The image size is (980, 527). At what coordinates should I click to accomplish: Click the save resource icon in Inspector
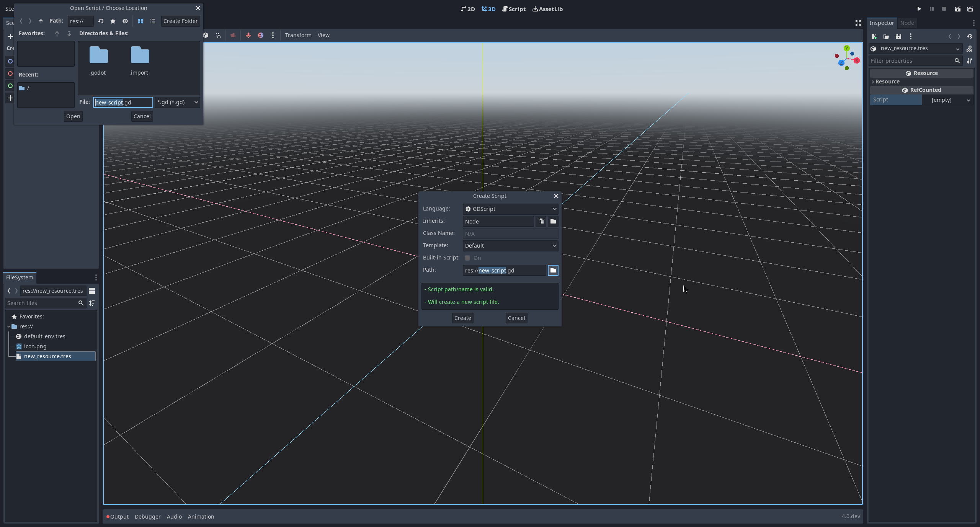click(898, 36)
